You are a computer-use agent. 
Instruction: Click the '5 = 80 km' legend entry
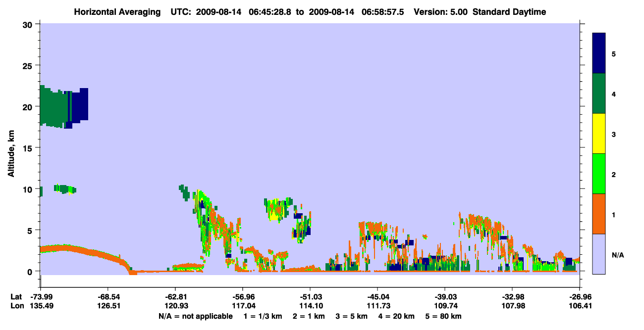pos(444,316)
